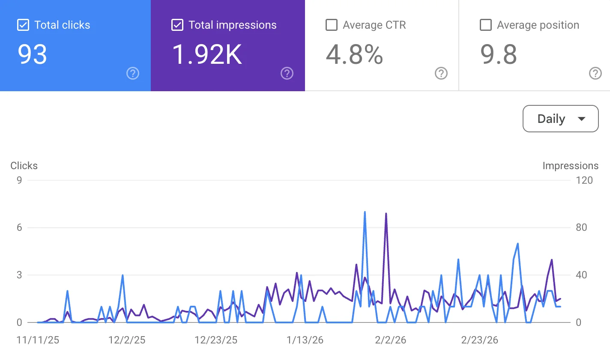Open the Average CTR help tooltip icon
Screen dimensions: 610x364
(441, 74)
